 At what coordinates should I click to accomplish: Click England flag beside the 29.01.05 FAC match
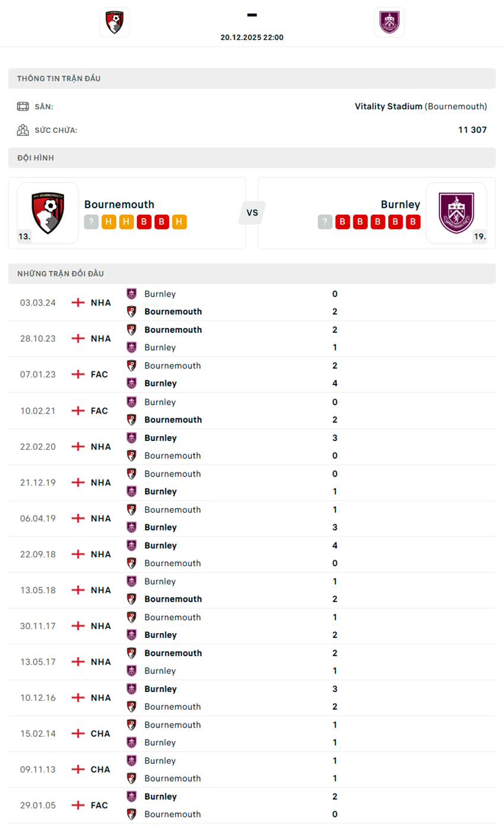click(76, 805)
